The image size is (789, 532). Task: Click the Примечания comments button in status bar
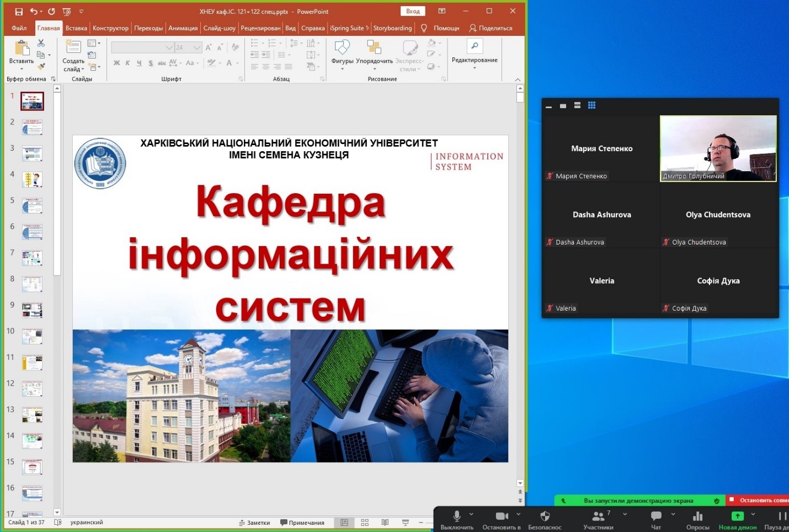pos(302,522)
